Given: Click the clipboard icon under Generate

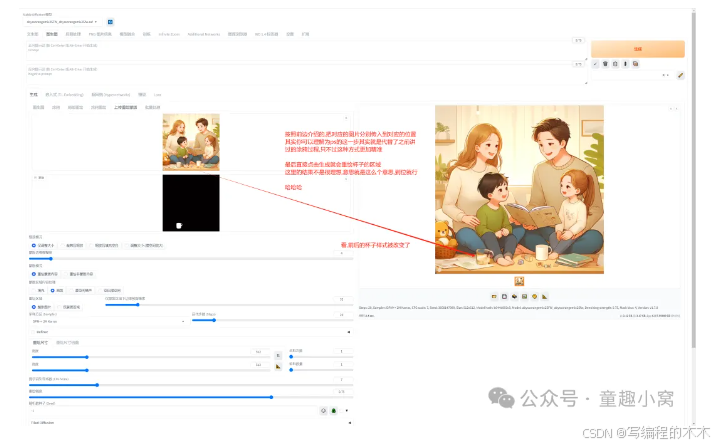Looking at the screenshot, I should pos(615,64).
